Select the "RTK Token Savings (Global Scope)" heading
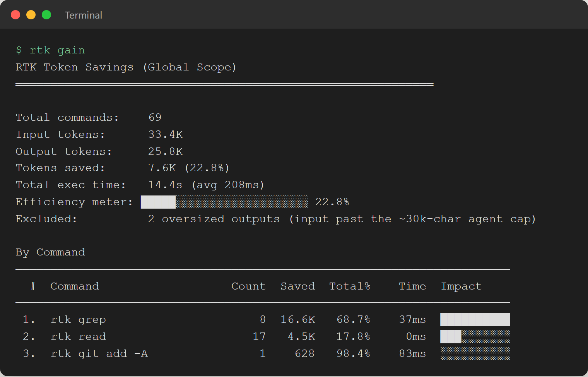This screenshot has height=377, width=588. point(126,67)
